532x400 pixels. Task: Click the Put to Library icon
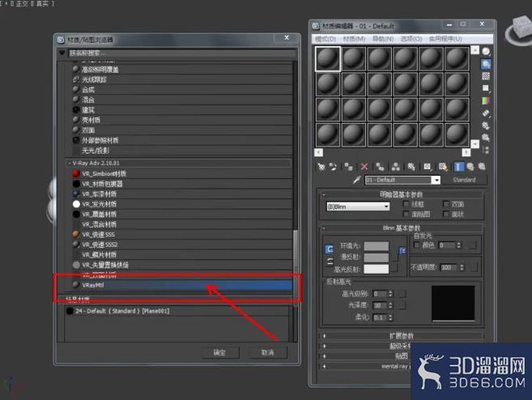411,167
